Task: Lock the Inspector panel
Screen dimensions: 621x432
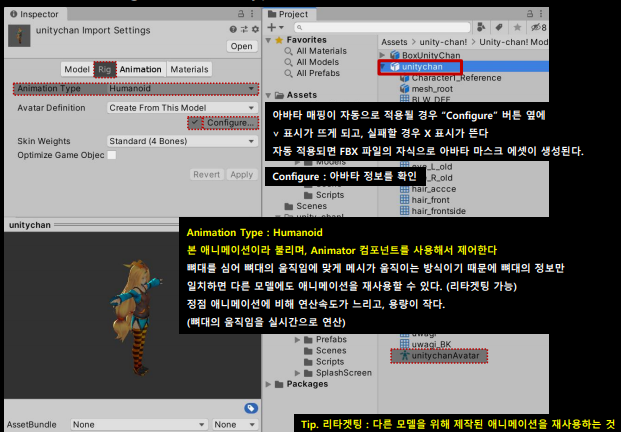Action: click(241, 14)
